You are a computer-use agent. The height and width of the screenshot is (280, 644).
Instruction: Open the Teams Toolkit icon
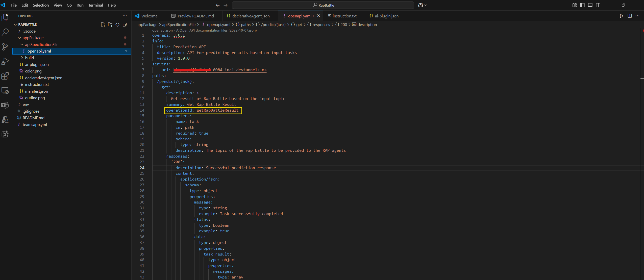click(x=5, y=105)
